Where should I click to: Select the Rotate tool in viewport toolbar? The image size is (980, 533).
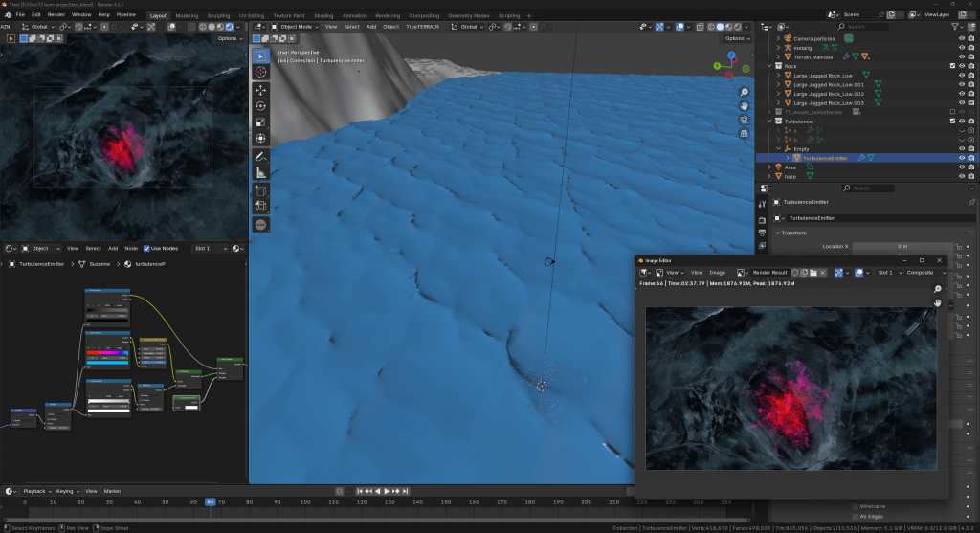(260, 105)
